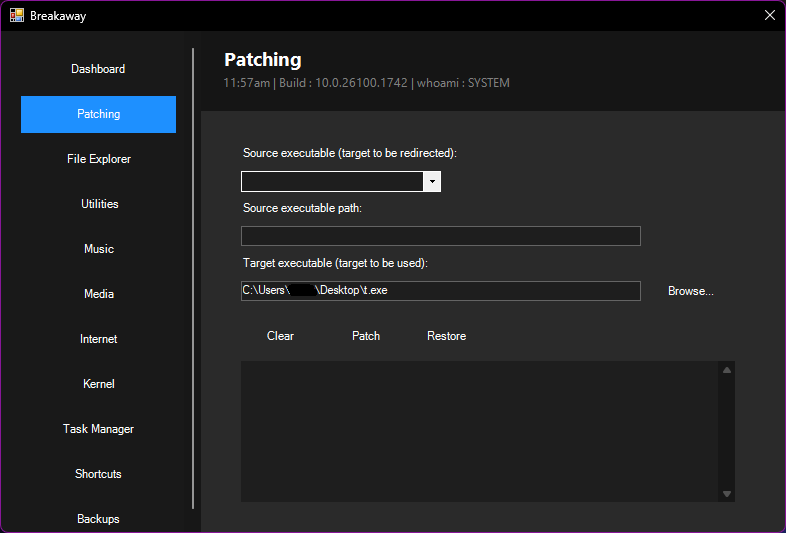This screenshot has height=533, width=786.
Task: Open the Kernel section
Action: coord(98,384)
